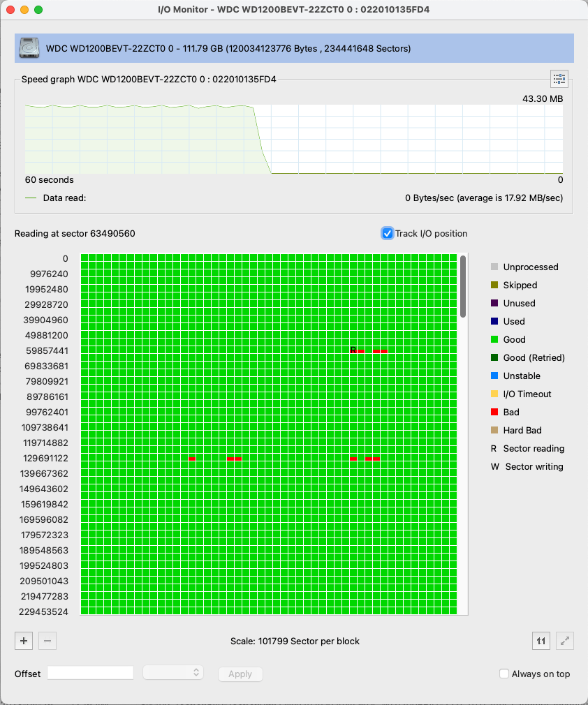Zoom out the block map with minus button
588x705 pixels.
[47, 641]
